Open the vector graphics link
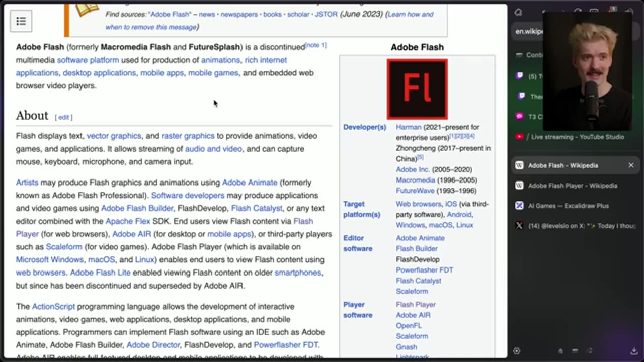Viewport: 644px width, 362px height. (x=114, y=136)
